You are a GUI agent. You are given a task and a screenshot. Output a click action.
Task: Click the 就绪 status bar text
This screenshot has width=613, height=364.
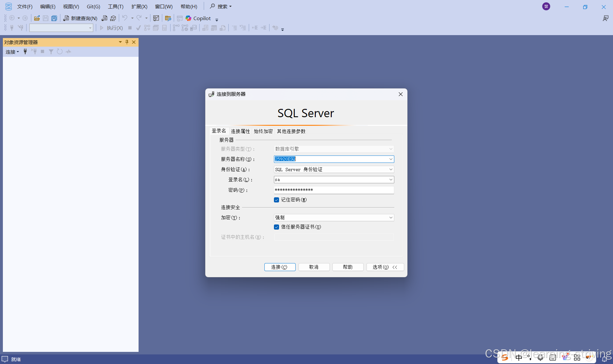(x=16, y=360)
